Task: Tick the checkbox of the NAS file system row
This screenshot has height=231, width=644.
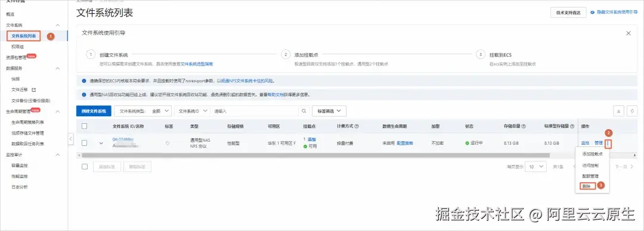Action: (85, 143)
